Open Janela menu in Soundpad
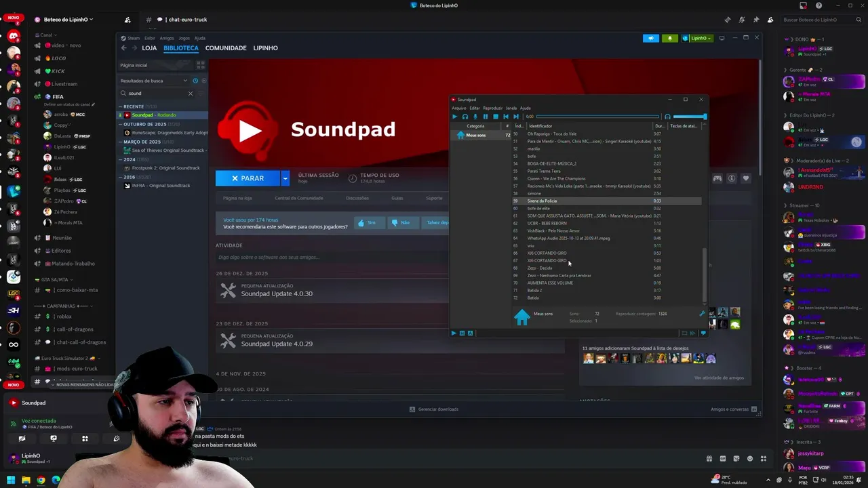The height and width of the screenshot is (488, 868). (511, 108)
